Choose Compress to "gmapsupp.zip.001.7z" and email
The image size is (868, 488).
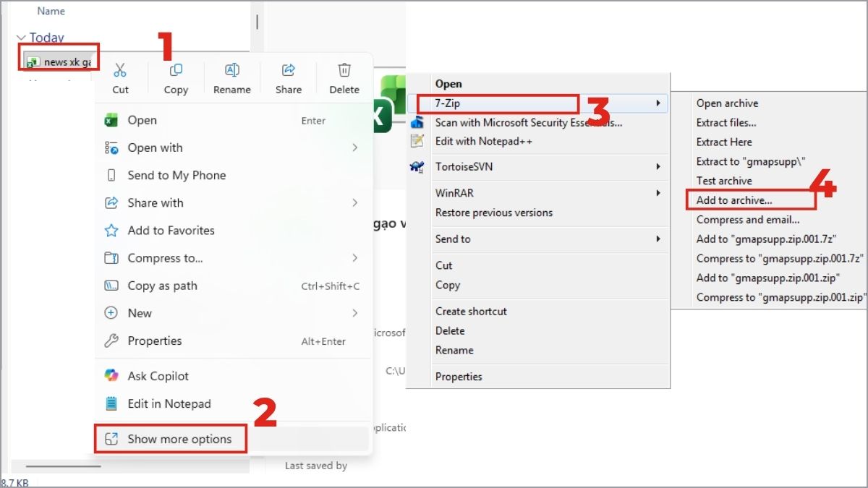[780, 259]
